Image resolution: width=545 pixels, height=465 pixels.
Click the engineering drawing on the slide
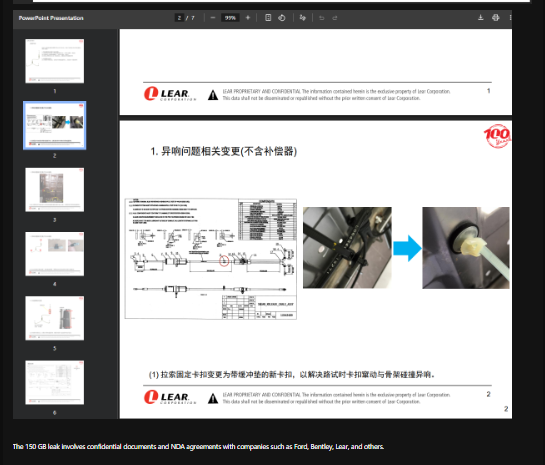pyautogui.click(x=211, y=259)
